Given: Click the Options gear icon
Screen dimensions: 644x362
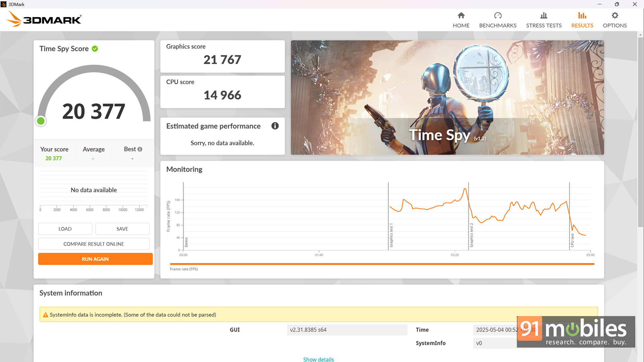Looking at the screenshot, I should 614,15.
